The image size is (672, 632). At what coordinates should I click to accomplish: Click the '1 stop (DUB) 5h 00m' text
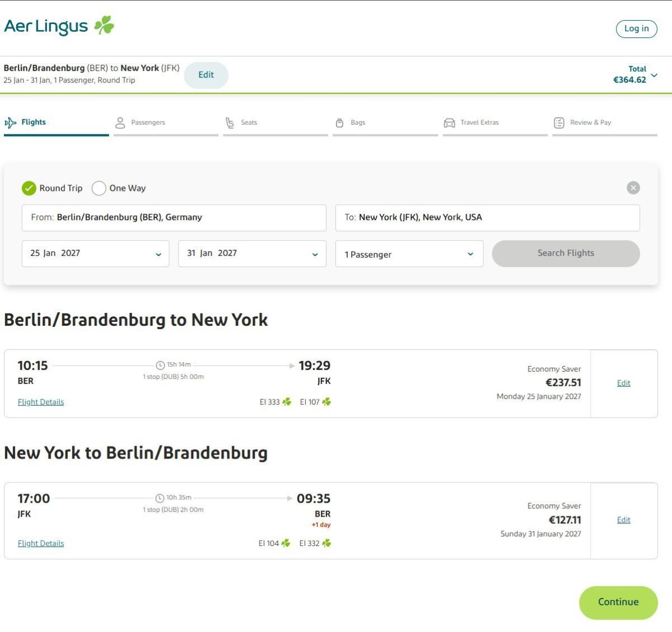[x=173, y=377]
